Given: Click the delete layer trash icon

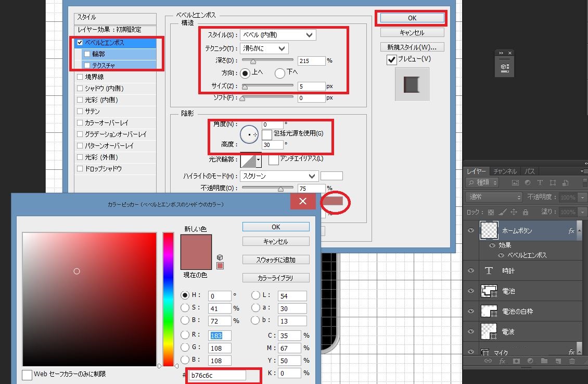Looking at the screenshot, I should coord(572,361).
